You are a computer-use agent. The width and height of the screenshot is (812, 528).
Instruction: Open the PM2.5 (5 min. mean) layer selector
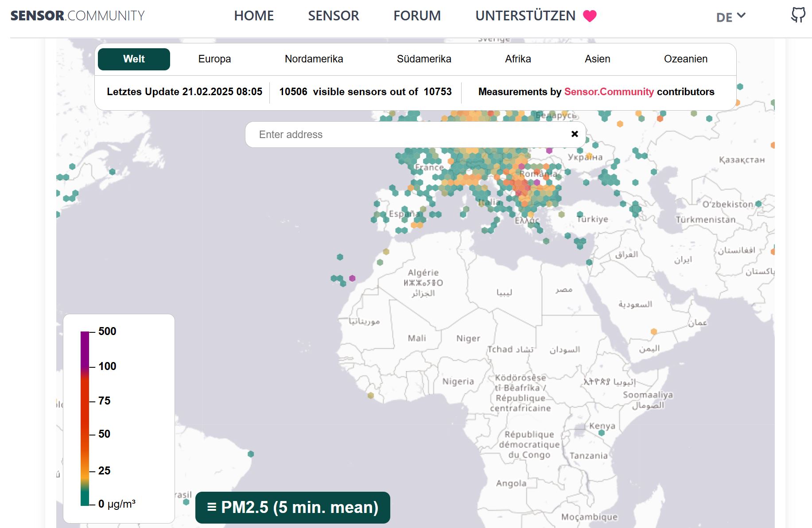[x=292, y=507]
